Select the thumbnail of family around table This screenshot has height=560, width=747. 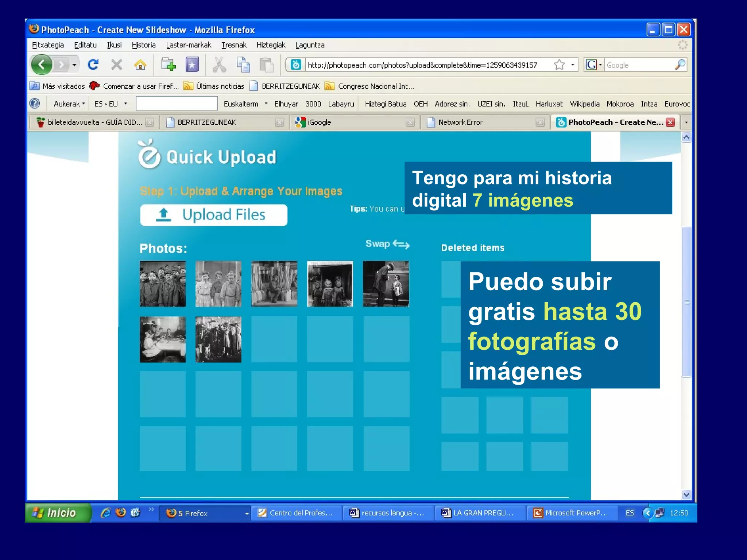163,339
